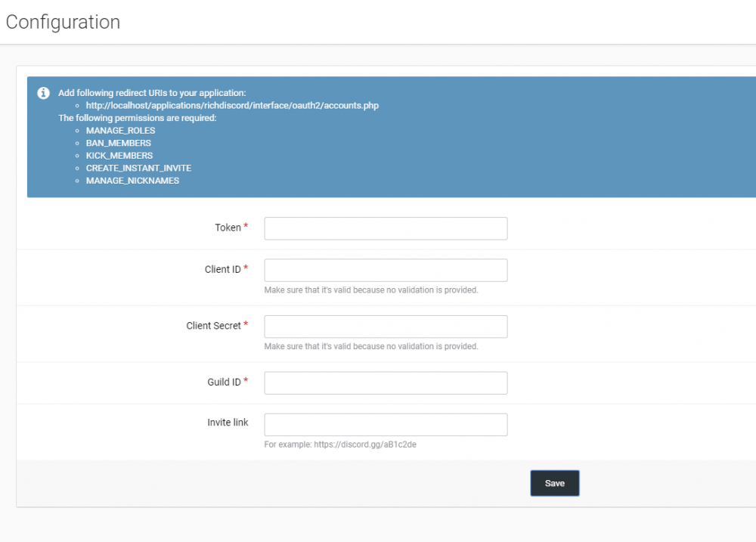Screen dimensions: 756x542
Task: Click the validation hint below Client ID
Action: tap(371, 290)
